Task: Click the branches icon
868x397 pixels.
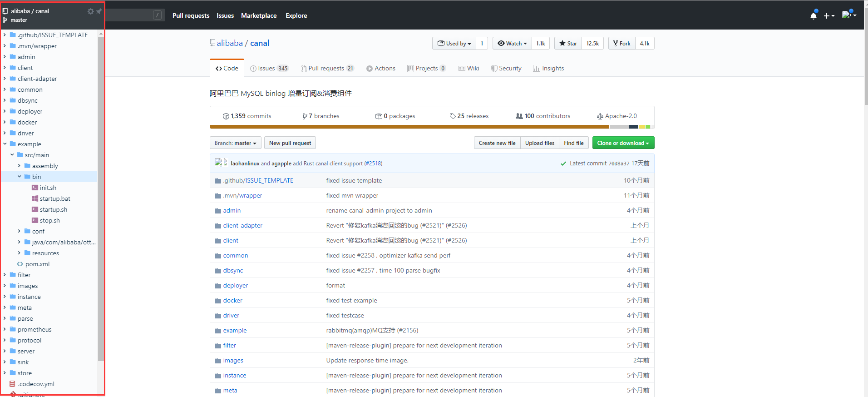Action: [305, 116]
